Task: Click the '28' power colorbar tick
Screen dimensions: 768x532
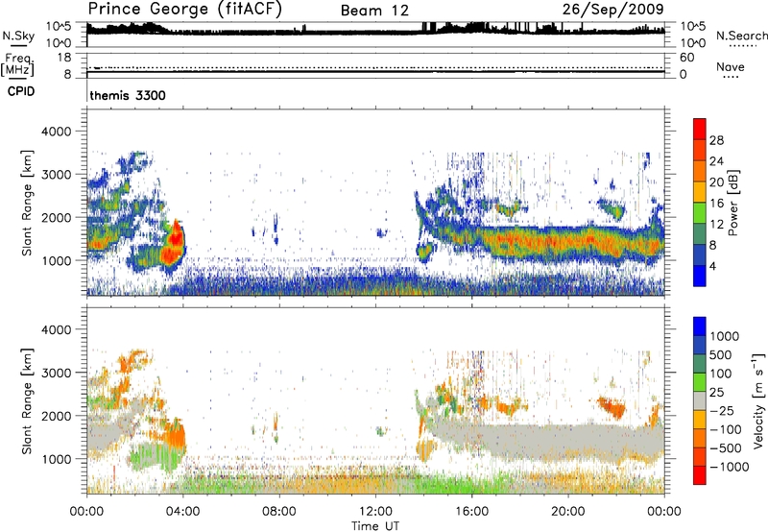Action: point(716,140)
